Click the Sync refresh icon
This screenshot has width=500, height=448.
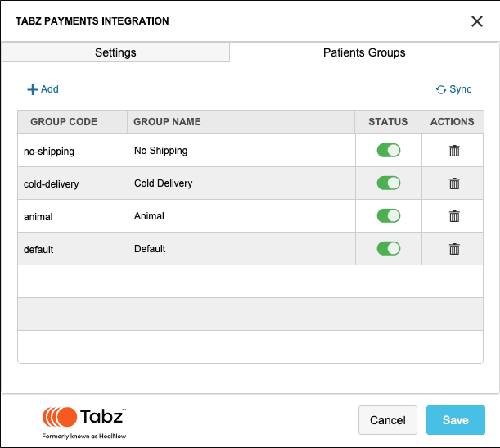coord(441,90)
